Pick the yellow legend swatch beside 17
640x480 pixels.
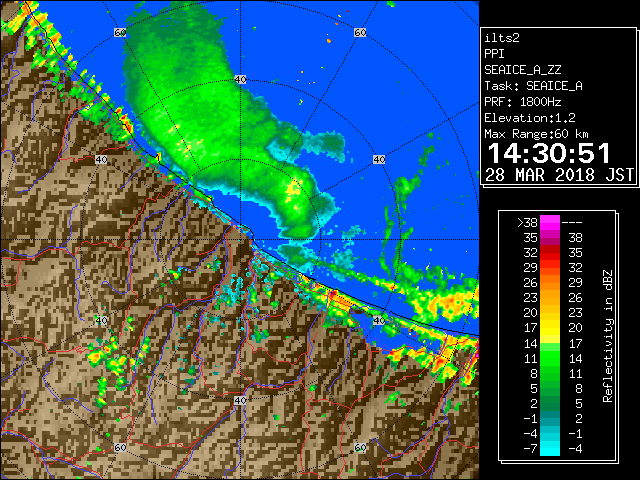(x=550, y=328)
